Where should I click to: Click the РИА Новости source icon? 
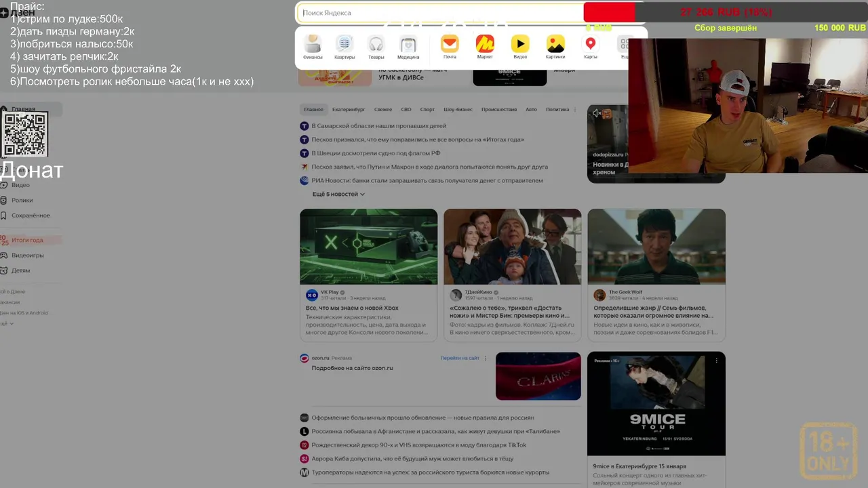(304, 180)
